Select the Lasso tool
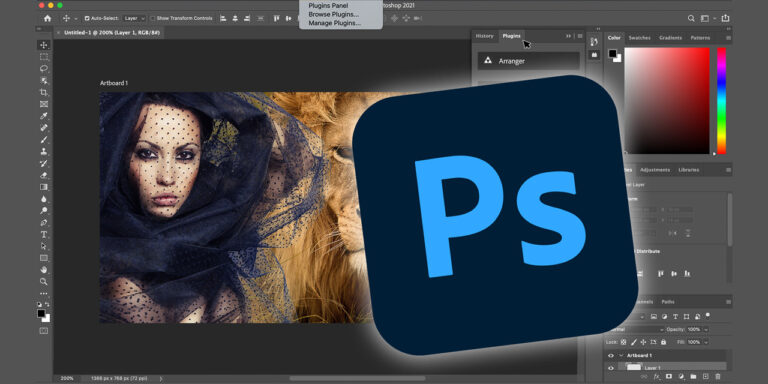Viewport: 768px width, 384px height. coord(44,69)
